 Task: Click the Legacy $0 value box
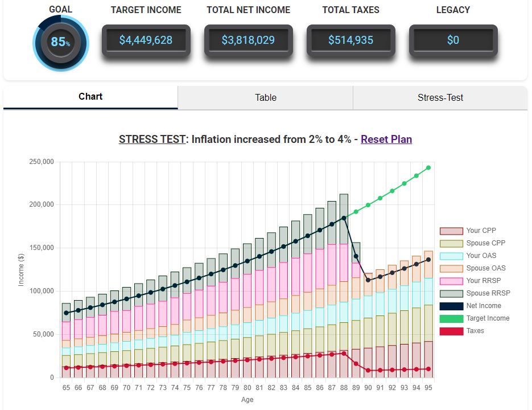(x=453, y=40)
